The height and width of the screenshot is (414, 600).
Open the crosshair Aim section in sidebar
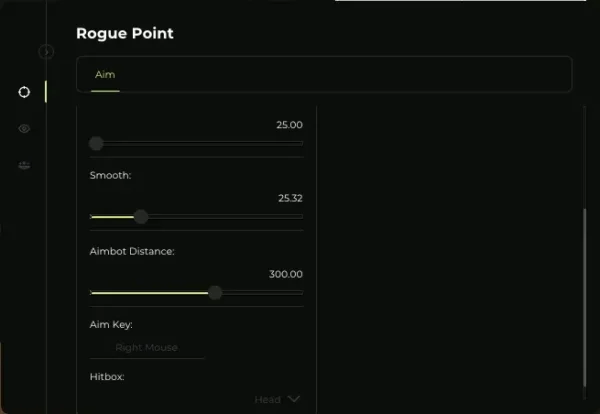click(x=24, y=92)
